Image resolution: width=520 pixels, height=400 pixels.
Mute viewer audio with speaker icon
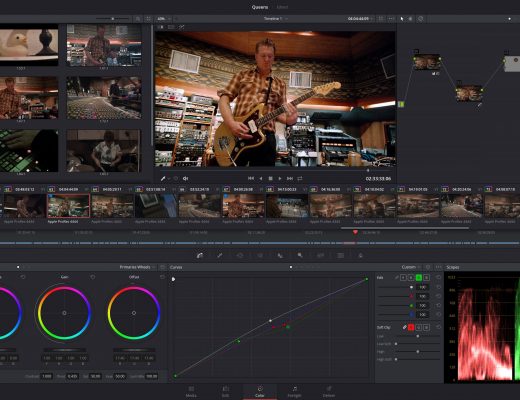pyautogui.click(x=185, y=179)
